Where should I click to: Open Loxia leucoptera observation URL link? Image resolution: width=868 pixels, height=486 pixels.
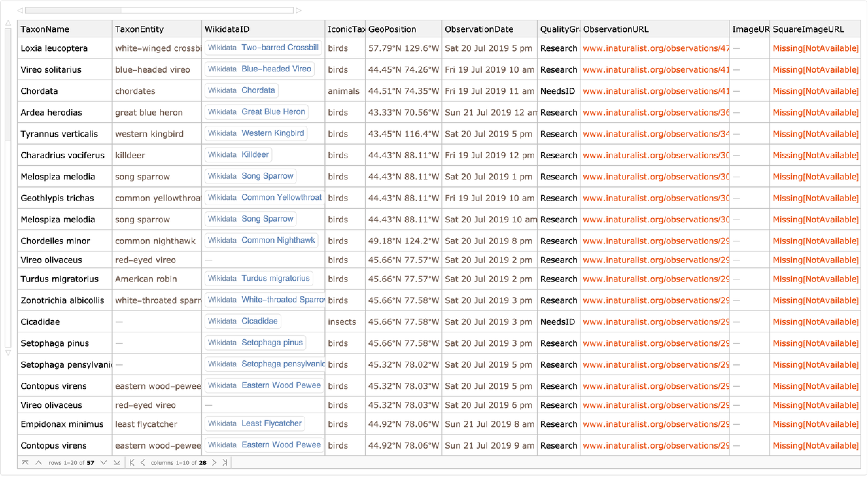tap(656, 48)
